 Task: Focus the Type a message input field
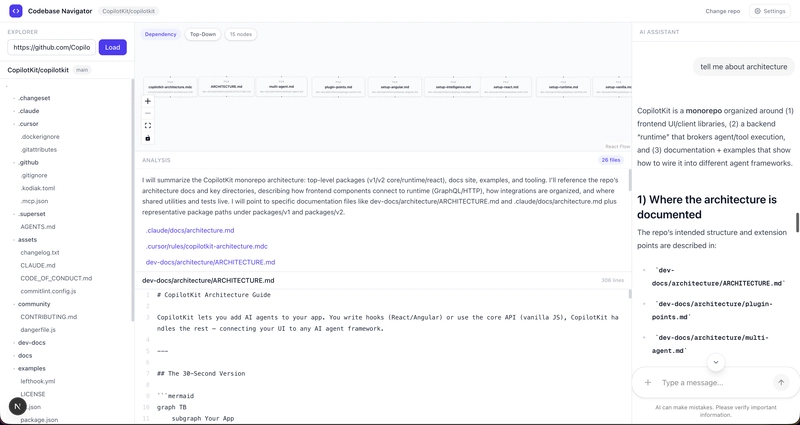(x=714, y=382)
